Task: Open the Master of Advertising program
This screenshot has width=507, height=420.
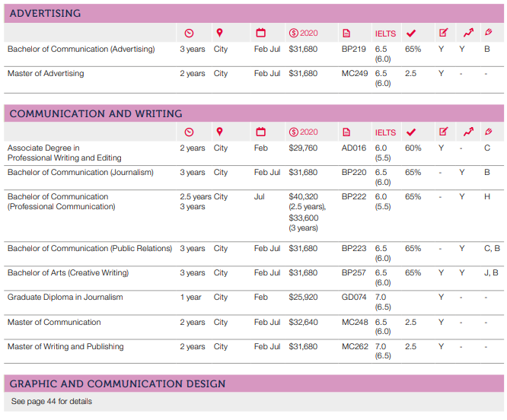Action: click(46, 74)
